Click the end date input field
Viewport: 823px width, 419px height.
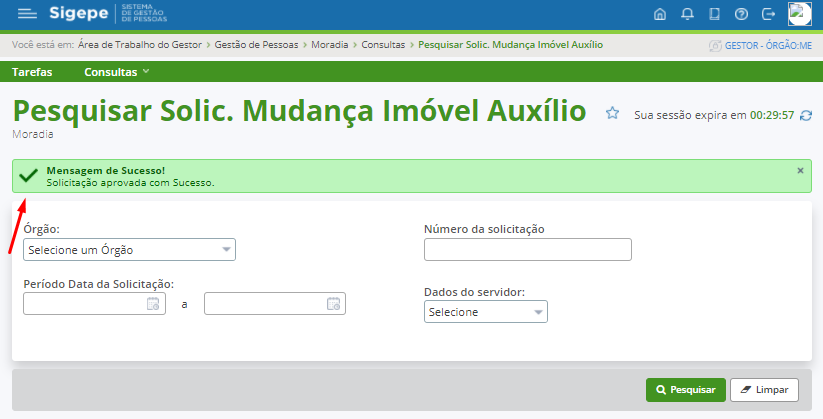coord(275,303)
